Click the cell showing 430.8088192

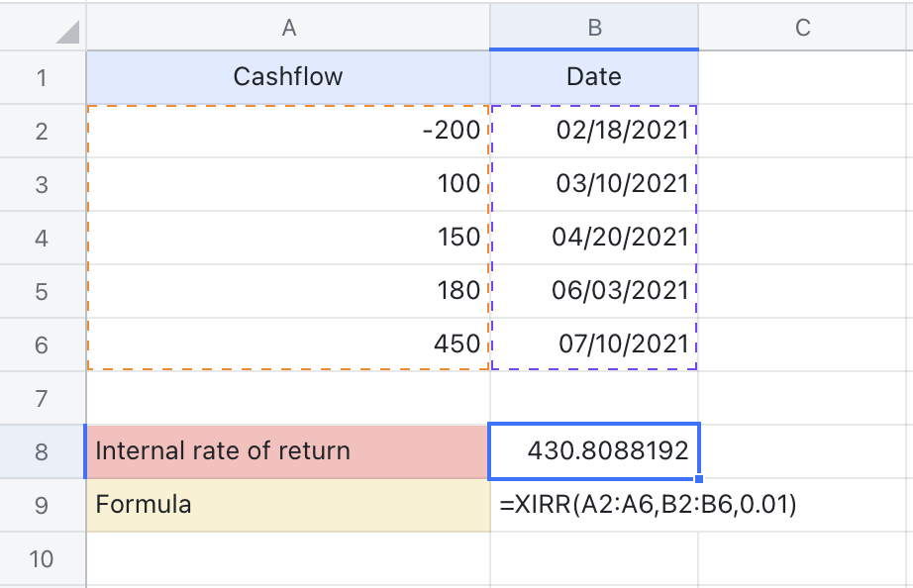594,450
